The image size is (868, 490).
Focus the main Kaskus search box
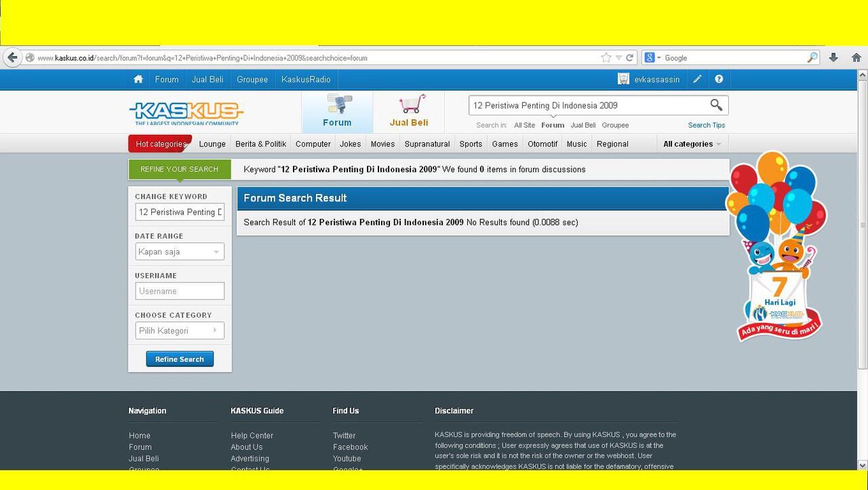click(589, 105)
